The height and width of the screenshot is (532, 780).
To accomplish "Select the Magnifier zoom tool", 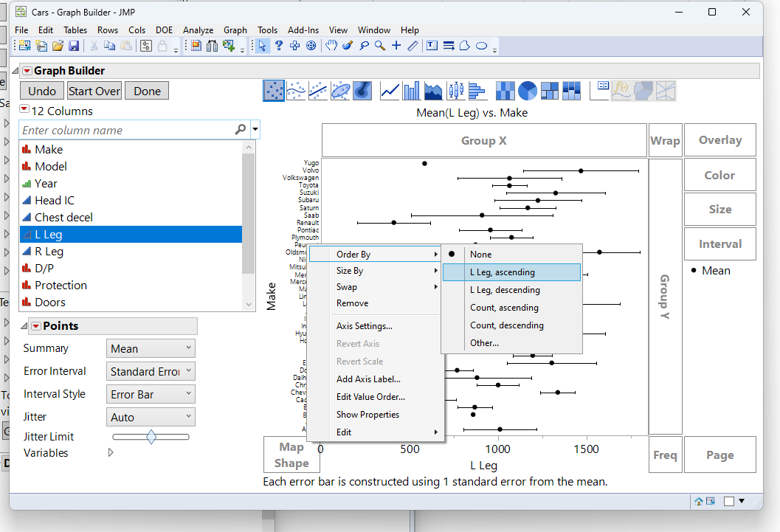I will (380, 46).
